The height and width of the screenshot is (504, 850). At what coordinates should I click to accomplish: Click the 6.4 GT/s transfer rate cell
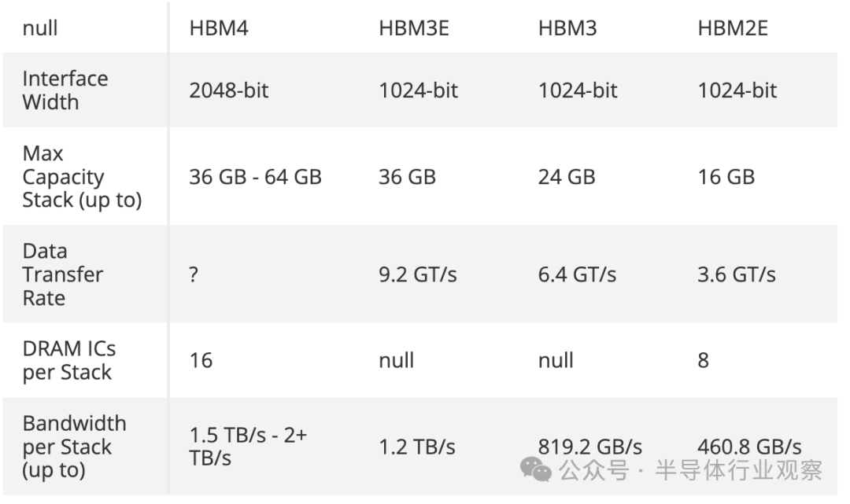pyautogui.click(x=577, y=274)
